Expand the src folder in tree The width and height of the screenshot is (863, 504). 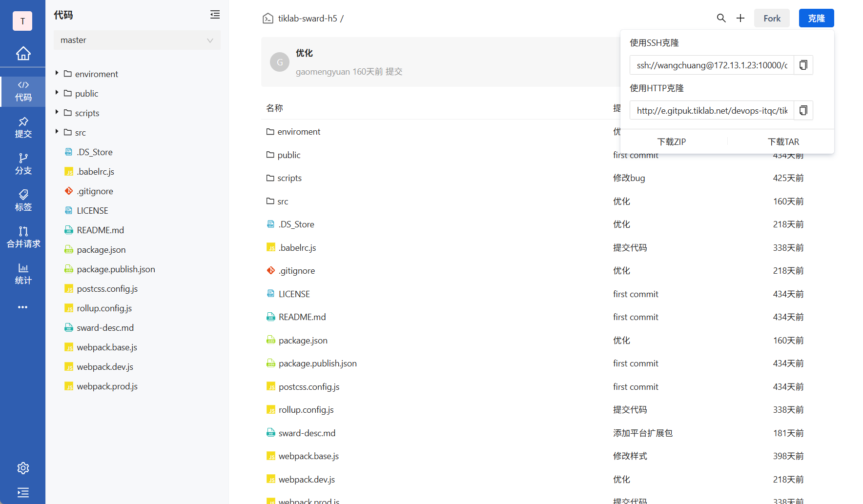(57, 132)
